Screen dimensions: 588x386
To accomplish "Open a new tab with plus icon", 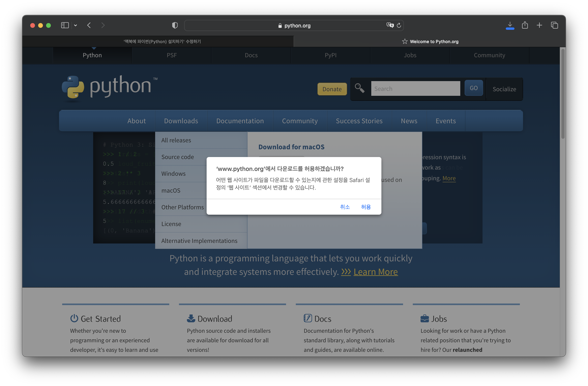I will (x=539, y=25).
